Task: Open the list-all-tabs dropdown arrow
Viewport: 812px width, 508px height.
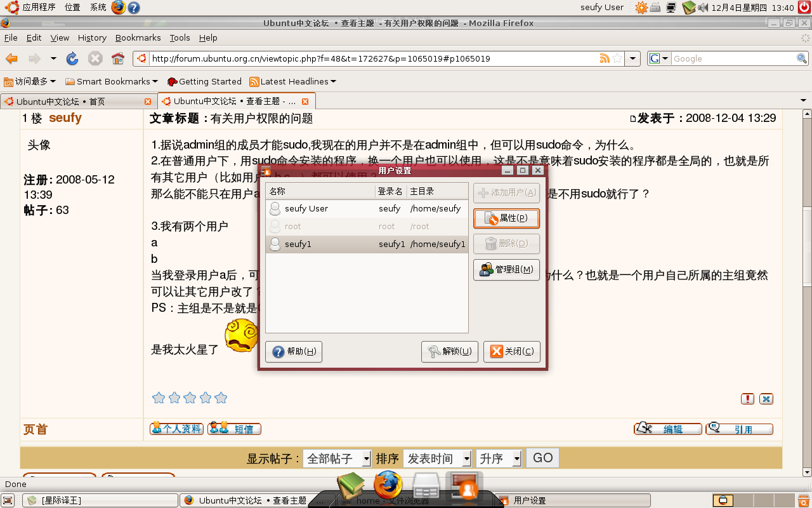Action: tap(803, 101)
